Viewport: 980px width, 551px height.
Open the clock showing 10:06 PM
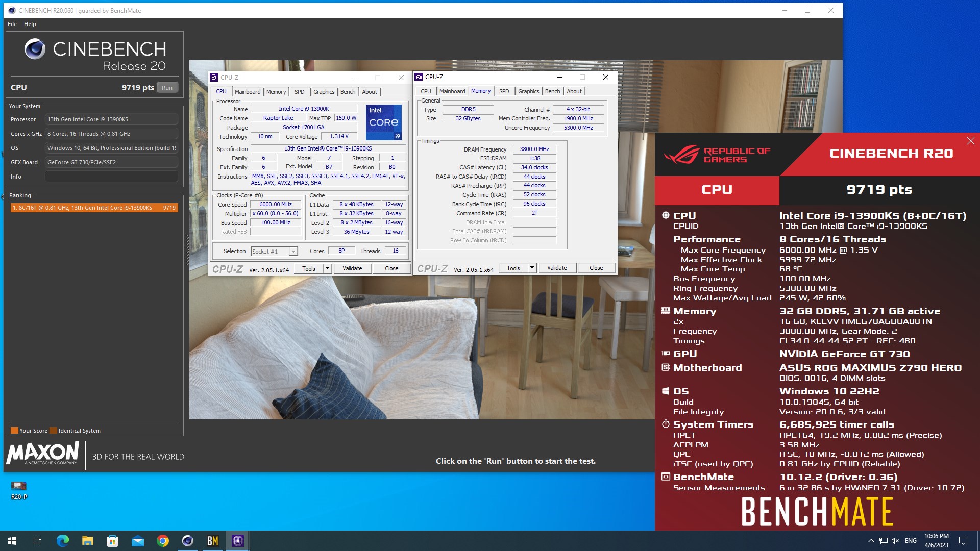[x=936, y=541]
